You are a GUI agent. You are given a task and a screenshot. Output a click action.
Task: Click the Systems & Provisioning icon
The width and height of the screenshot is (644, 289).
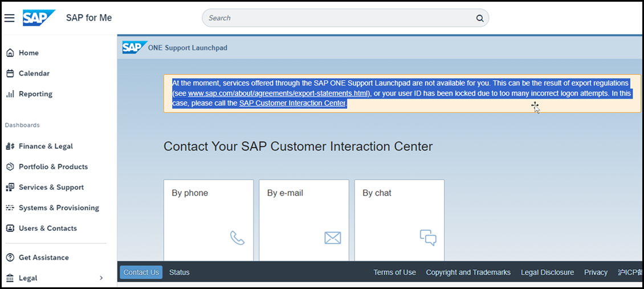pos(10,207)
